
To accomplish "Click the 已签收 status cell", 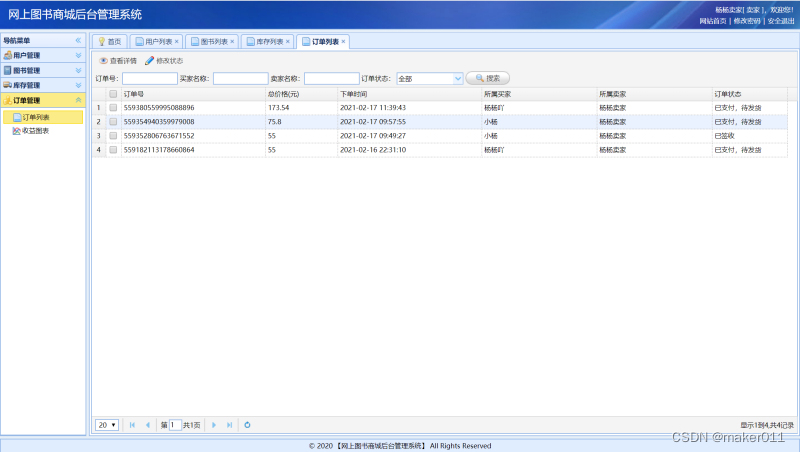I will 749,136.
